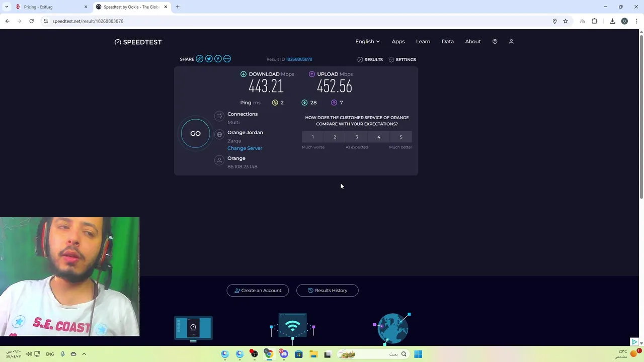View site information icon in address bar
This screenshot has width=644, height=362.
pyautogui.click(x=46, y=21)
